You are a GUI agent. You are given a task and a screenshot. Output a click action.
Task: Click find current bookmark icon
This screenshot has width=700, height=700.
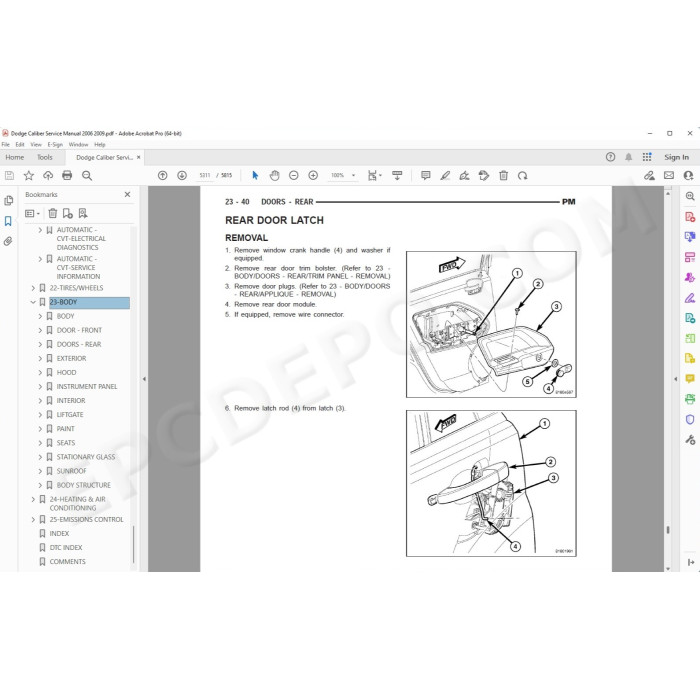click(x=83, y=213)
